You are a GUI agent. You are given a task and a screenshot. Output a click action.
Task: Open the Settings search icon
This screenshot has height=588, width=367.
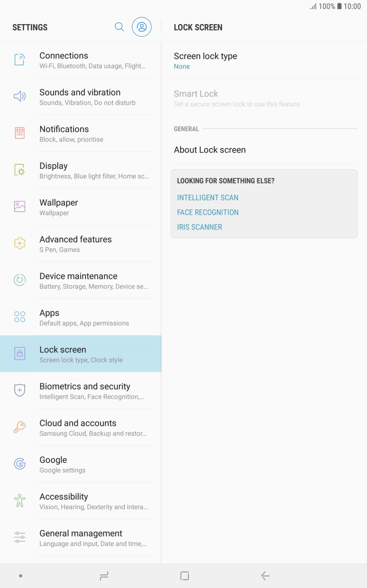coord(119,27)
